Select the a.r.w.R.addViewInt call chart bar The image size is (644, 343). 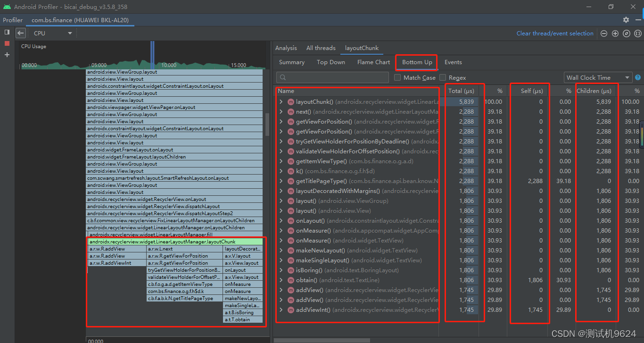[117, 263]
